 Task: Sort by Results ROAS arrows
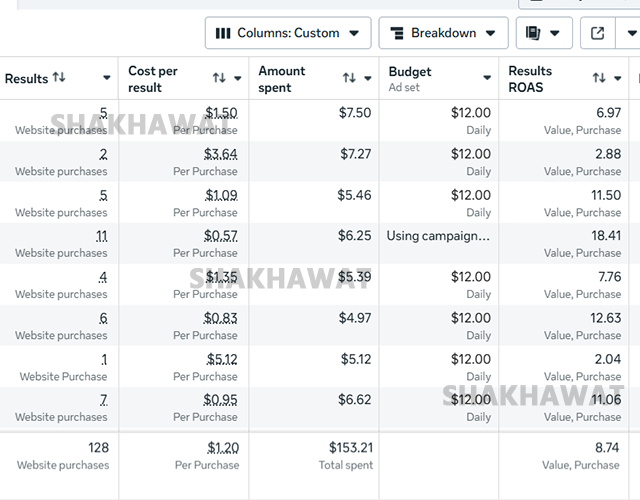pyautogui.click(x=599, y=78)
